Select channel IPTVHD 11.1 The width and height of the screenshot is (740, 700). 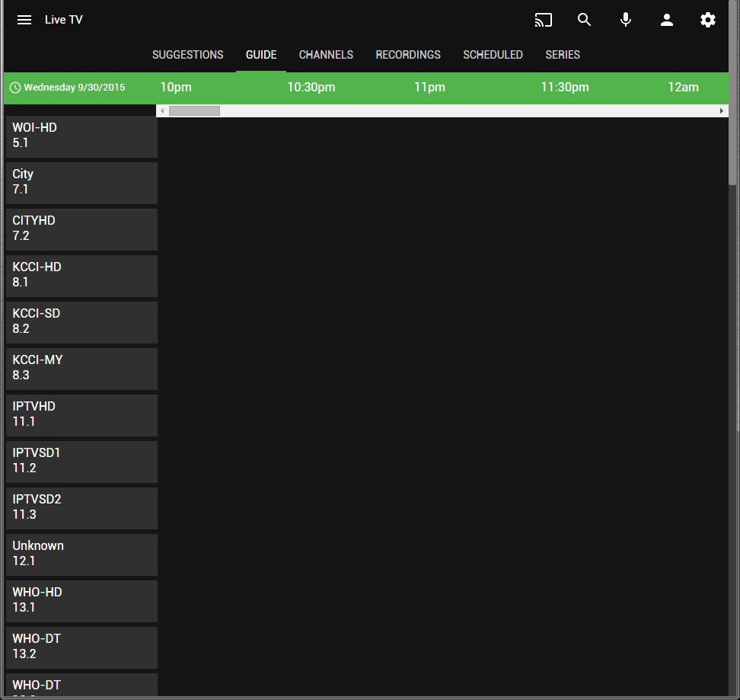coord(81,415)
